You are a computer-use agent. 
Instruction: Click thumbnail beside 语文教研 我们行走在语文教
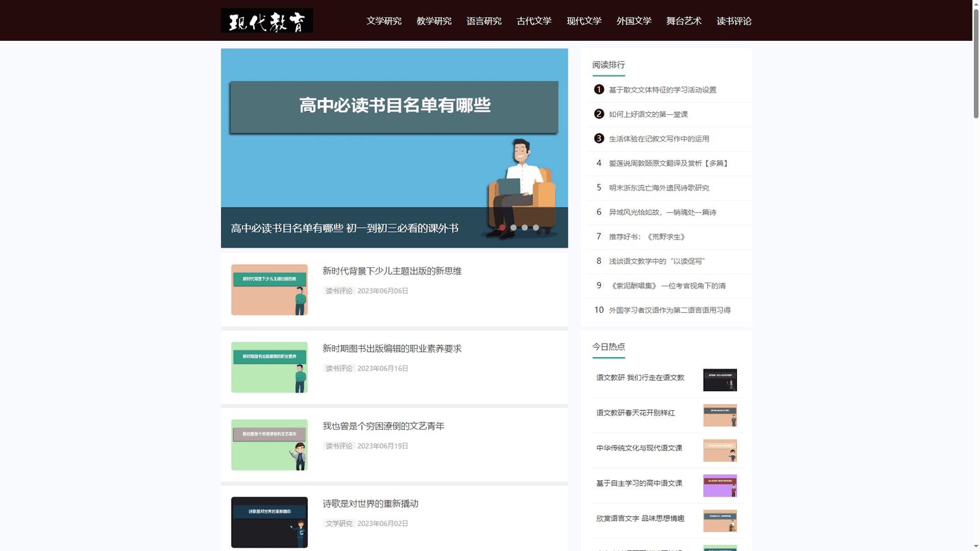click(720, 380)
